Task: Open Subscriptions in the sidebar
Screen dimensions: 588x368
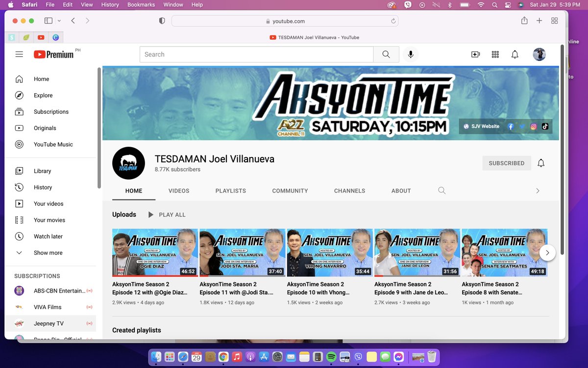Action: pyautogui.click(x=50, y=112)
